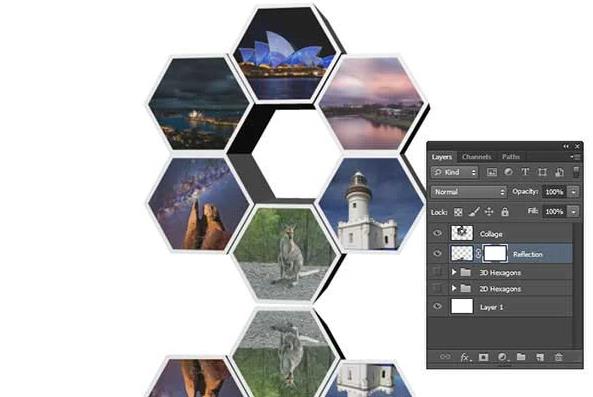
Task: Select Reflection layer mask thumbnail
Action: [495, 253]
